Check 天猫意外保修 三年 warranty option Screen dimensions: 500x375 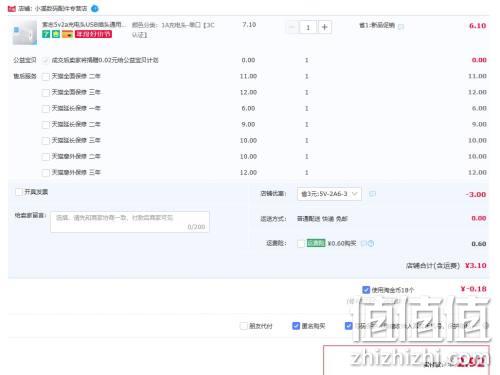(x=46, y=173)
